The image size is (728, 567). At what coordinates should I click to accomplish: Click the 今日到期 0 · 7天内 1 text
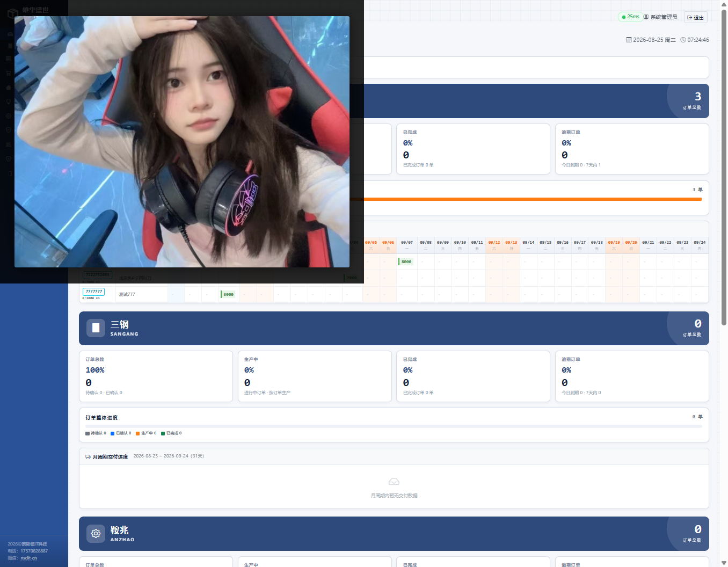tap(581, 165)
